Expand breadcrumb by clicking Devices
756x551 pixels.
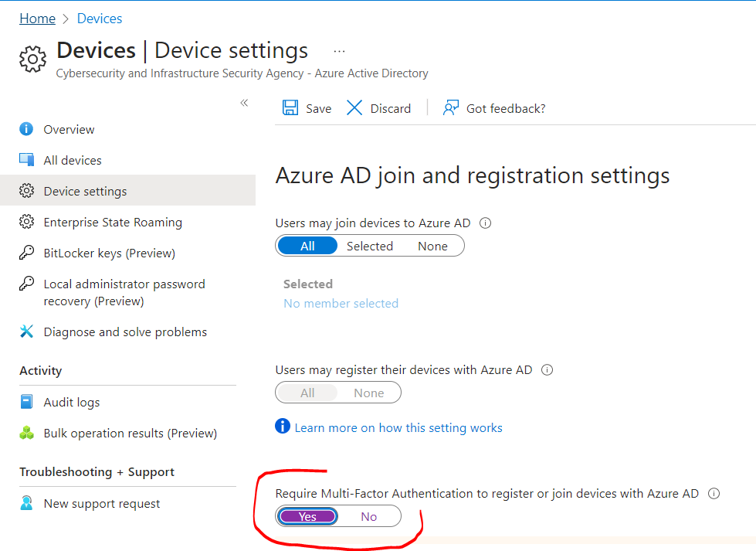tap(99, 18)
